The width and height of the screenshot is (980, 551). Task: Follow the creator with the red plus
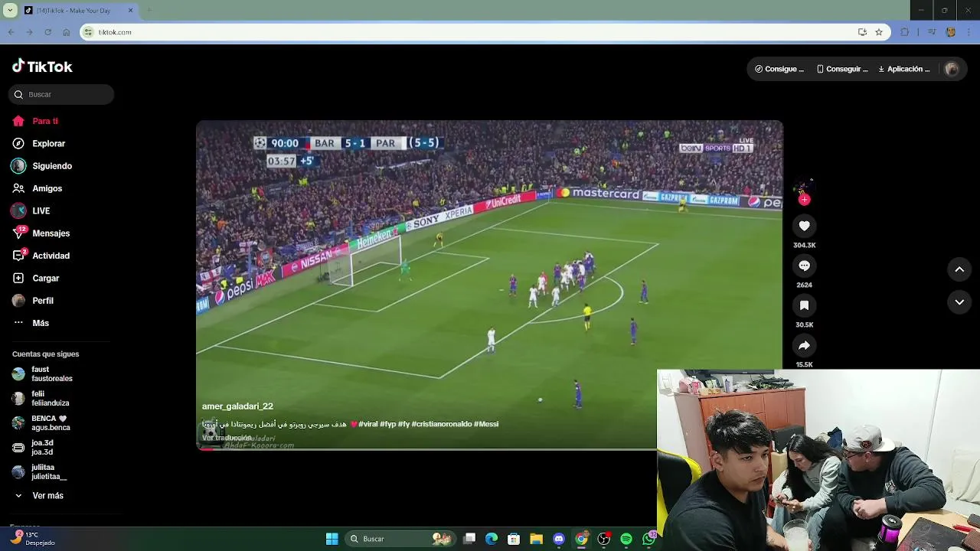pyautogui.click(x=804, y=200)
